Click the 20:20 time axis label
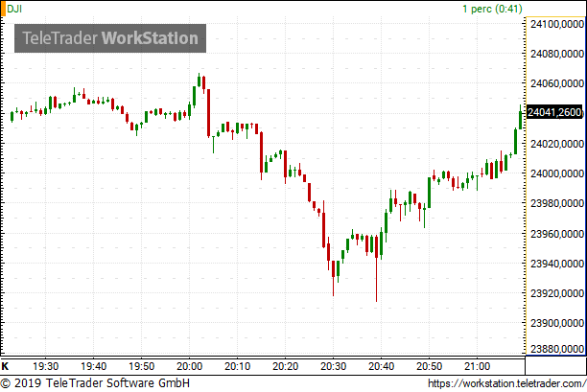This screenshot has height=392, width=587. (285, 366)
